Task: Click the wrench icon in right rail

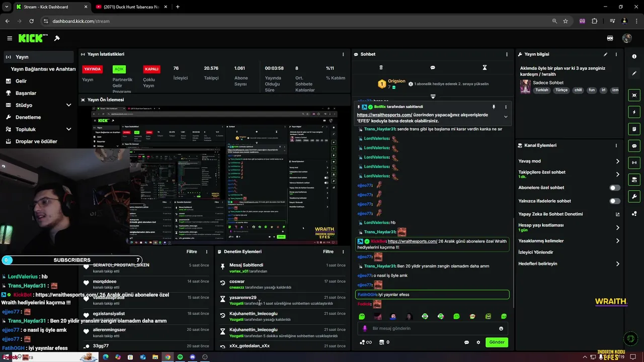Action: pyautogui.click(x=634, y=196)
